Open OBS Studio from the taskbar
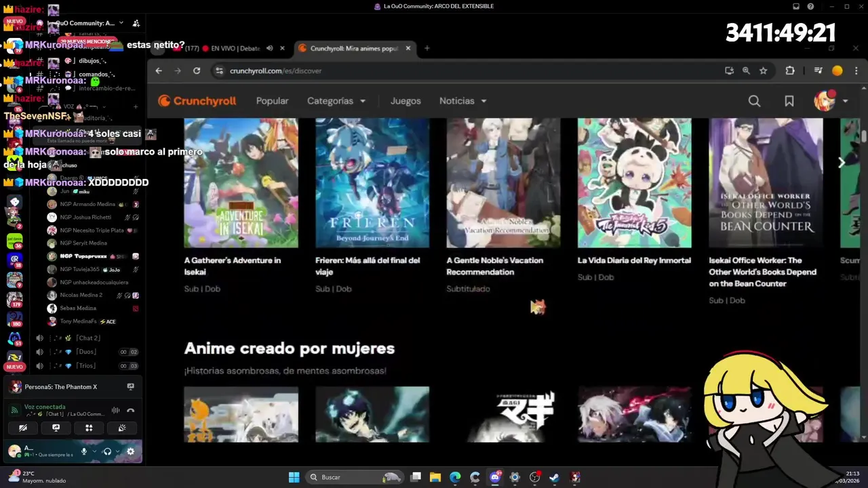 point(535,477)
